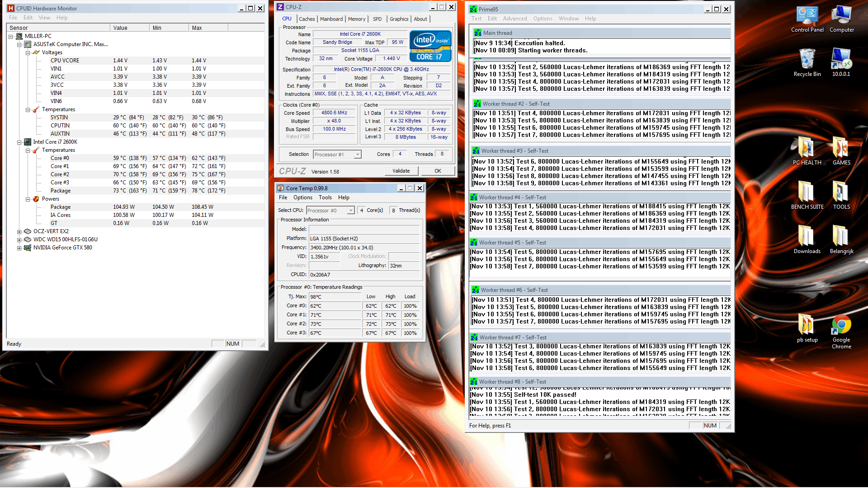Open the Select CPU dropdown in Core Temp

click(x=330, y=211)
